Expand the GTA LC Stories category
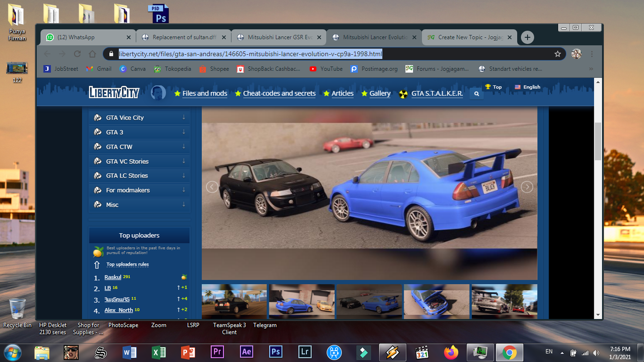 (139, 175)
